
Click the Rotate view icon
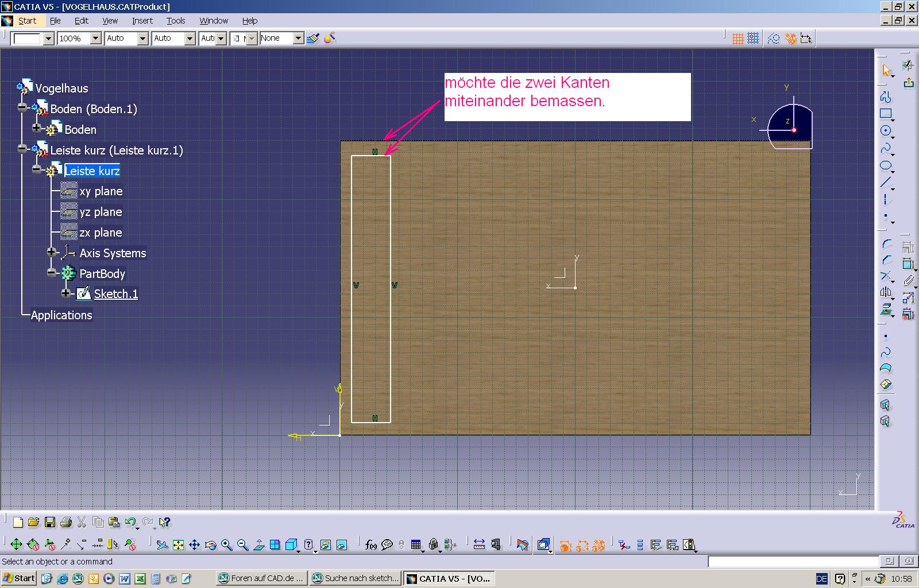(210, 544)
